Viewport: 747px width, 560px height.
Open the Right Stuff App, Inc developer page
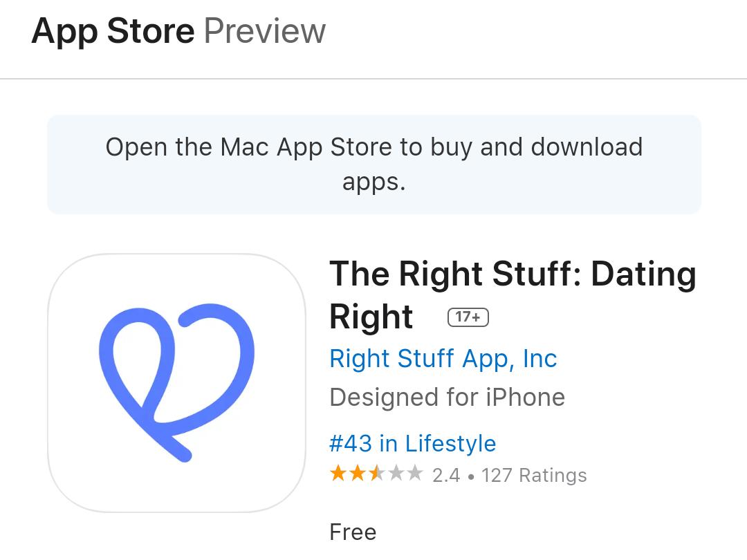(x=443, y=358)
